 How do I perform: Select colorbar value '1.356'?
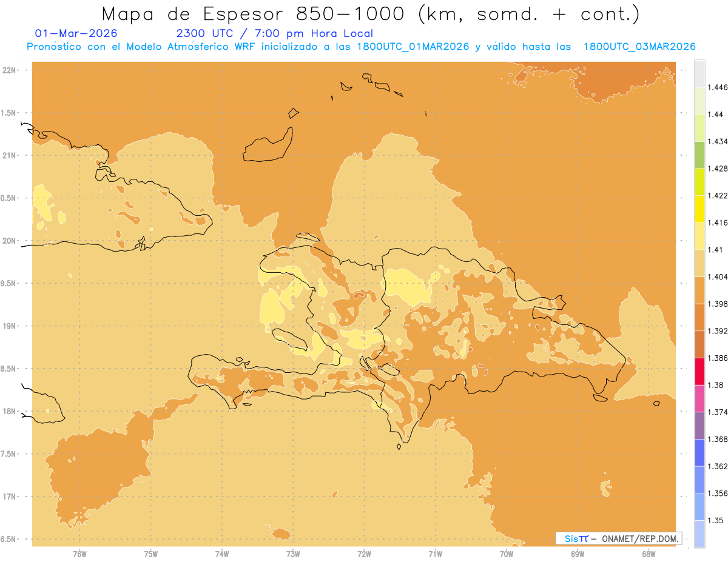[x=718, y=493]
